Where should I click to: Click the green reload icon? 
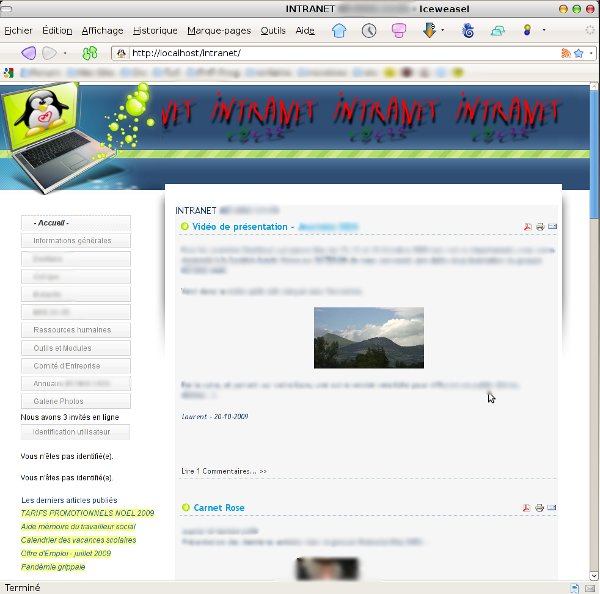pyautogui.click(x=90, y=52)
